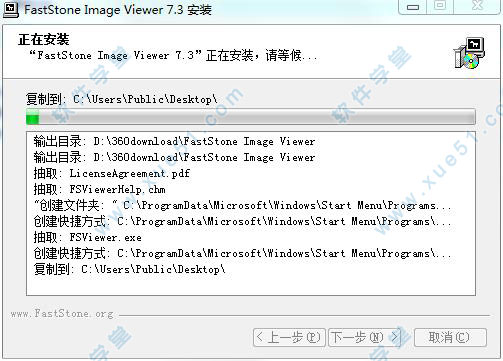Click the status line 复制到 above progress bar
503x361 pixels.
point(122,99)
